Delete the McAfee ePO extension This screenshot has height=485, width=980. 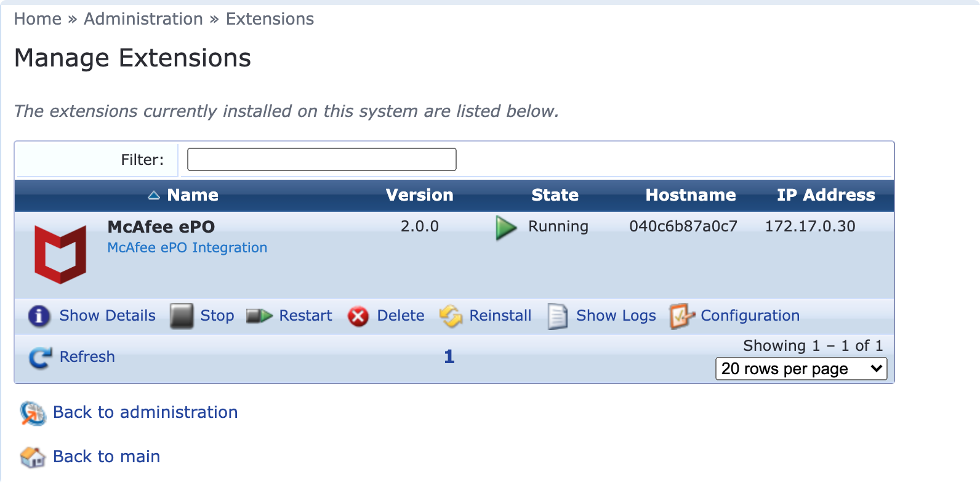401,316
